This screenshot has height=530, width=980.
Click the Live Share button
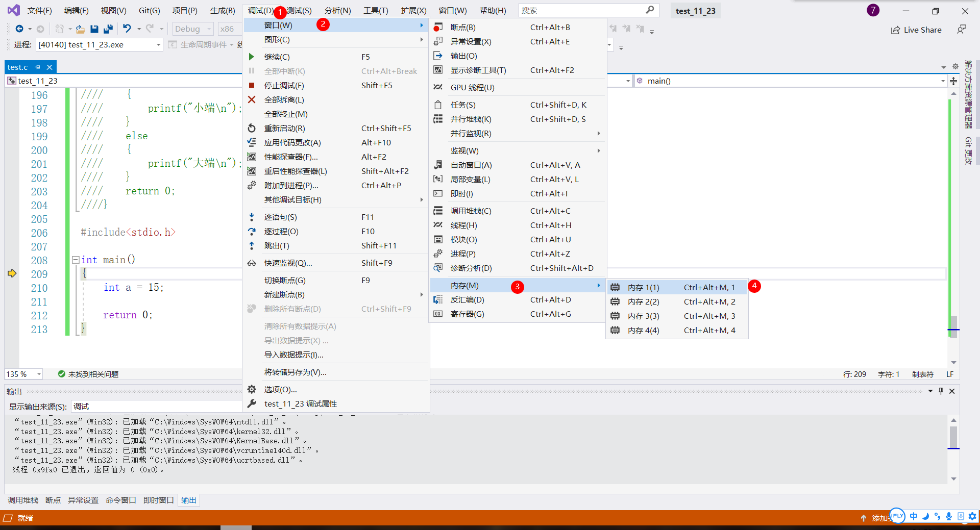point(916,30)
